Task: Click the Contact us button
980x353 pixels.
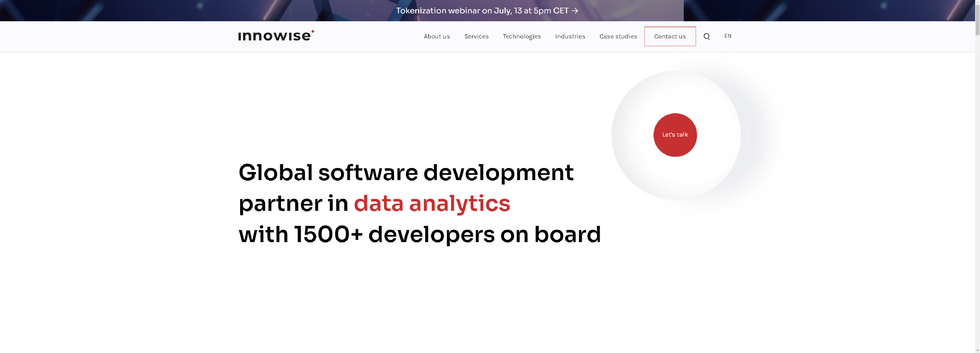Action: tap(670, 36)
